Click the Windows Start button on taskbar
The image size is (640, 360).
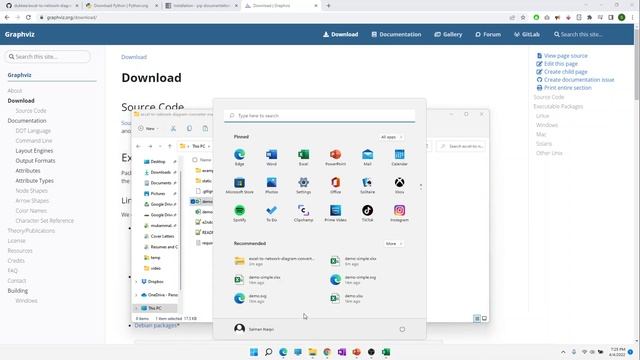pyautogui.click(x=254, y=352)
